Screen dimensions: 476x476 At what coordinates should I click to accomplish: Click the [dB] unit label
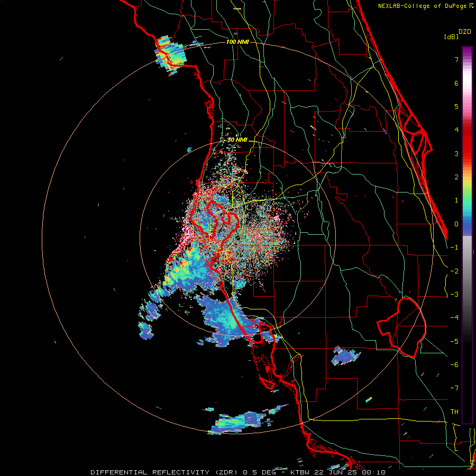coord(451,36)
